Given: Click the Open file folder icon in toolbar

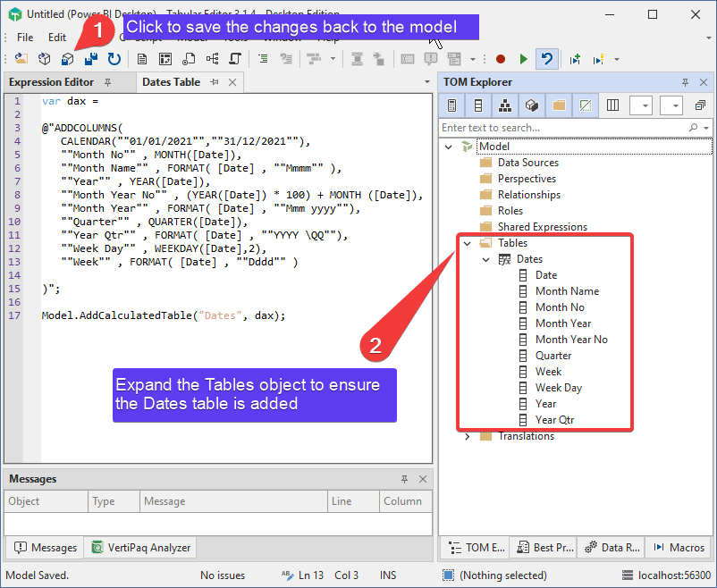Looking at the screenshot, I should pos(21,58).
